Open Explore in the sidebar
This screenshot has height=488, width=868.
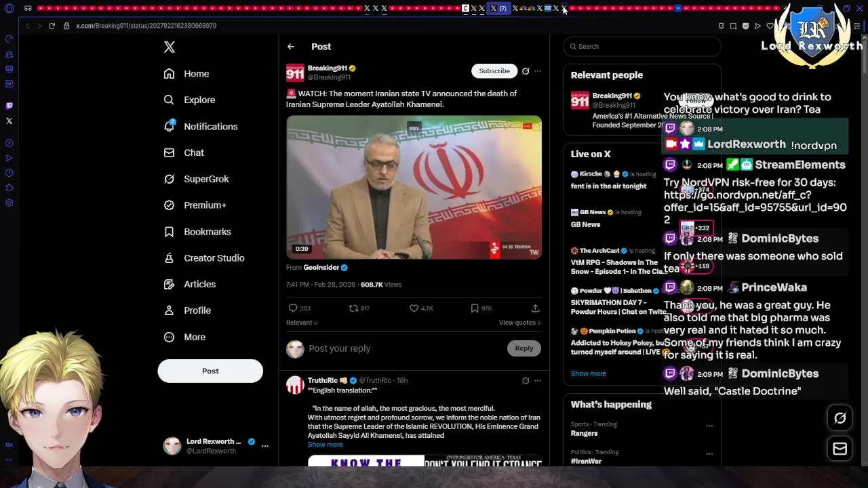189,100
